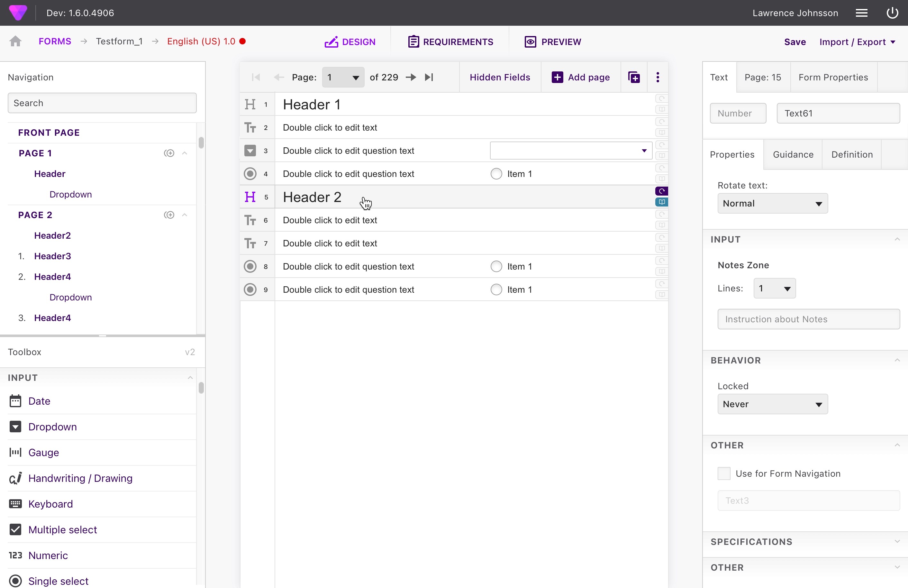Click the Handwriting / Drawing toolbox item
The image size is (908, 588).
[x=80, y=478]
